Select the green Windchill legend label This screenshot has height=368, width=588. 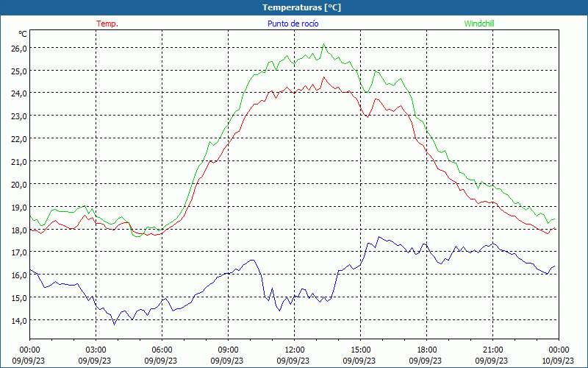pyautogui.click(x=479, y=24)
